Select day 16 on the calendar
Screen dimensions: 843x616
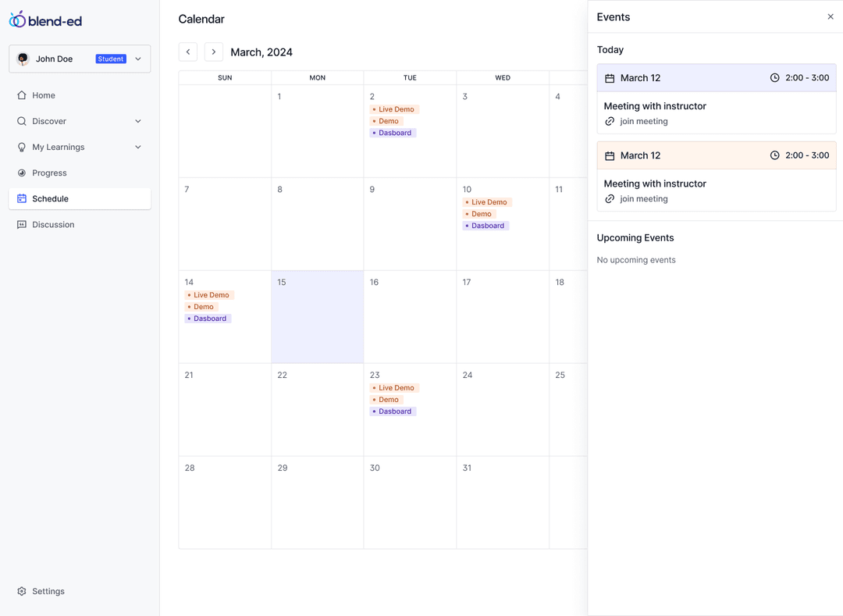pyautogui.click(x=410, y=317)
